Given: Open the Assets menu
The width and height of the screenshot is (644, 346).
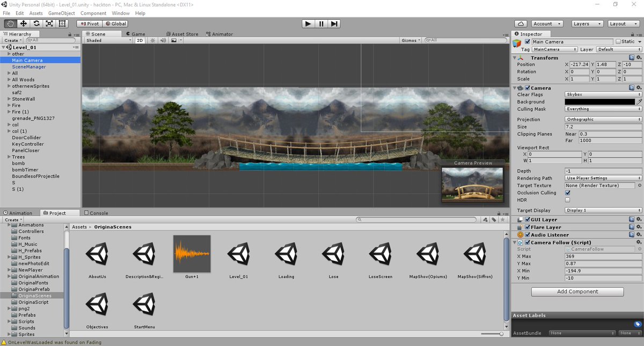Looking at the screenshot, I should pyautogui.click(x=36, y=13).
